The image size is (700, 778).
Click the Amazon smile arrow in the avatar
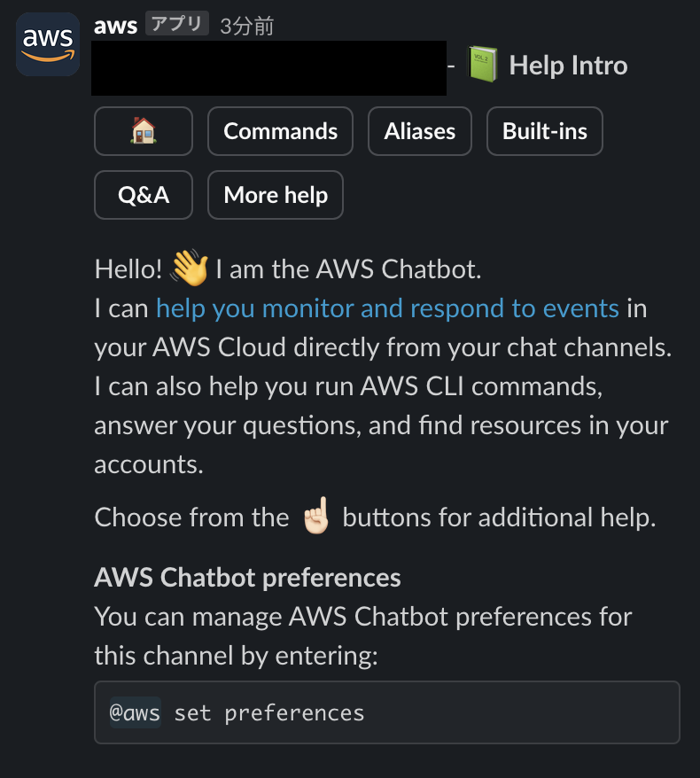pos(47,56)
